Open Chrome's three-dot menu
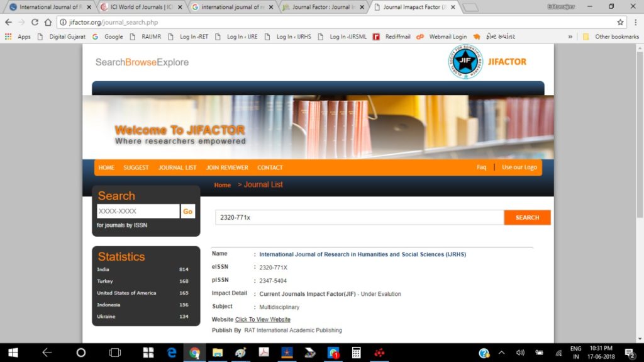The image size is (644, 362). [x=635, y=22]
